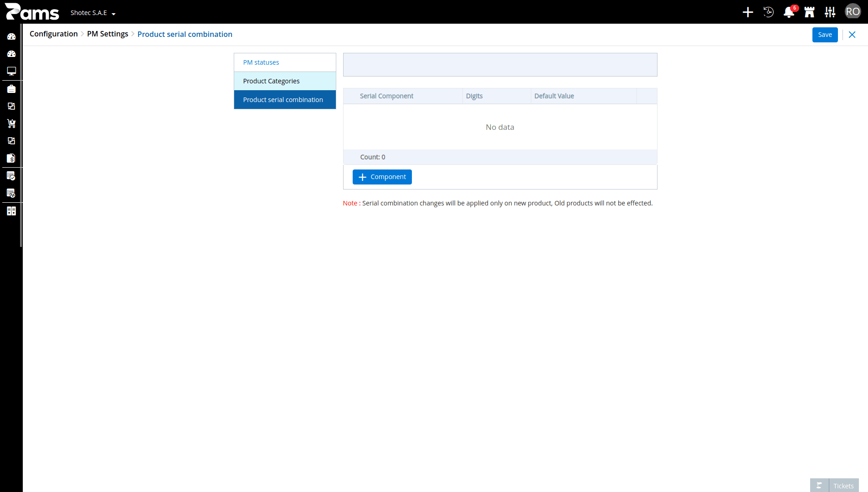Open the checklist with checkmark sidebar icon
Image resolution: width=868 pixels, height=492 pixels.
point(11,176)
